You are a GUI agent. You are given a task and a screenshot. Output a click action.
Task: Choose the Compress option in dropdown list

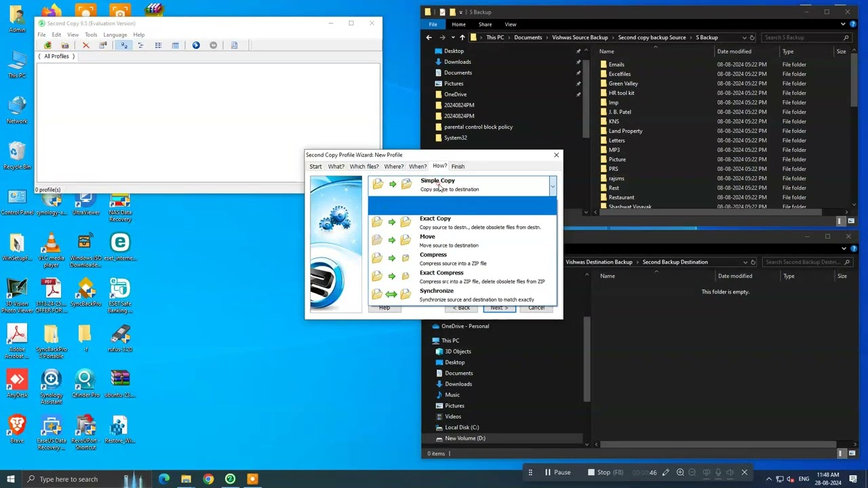462,259
